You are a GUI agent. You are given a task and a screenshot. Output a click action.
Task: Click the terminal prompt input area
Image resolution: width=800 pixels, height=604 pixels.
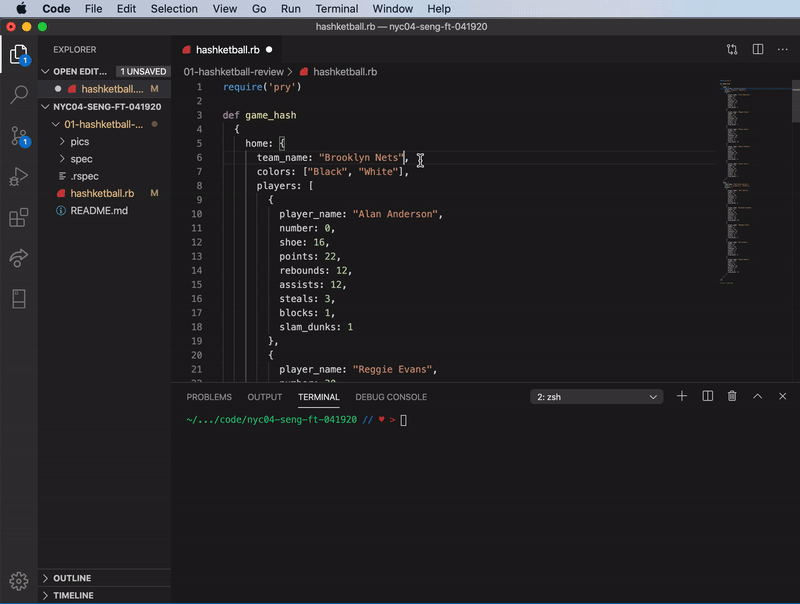pyautogui.click(x=404, y=420)
